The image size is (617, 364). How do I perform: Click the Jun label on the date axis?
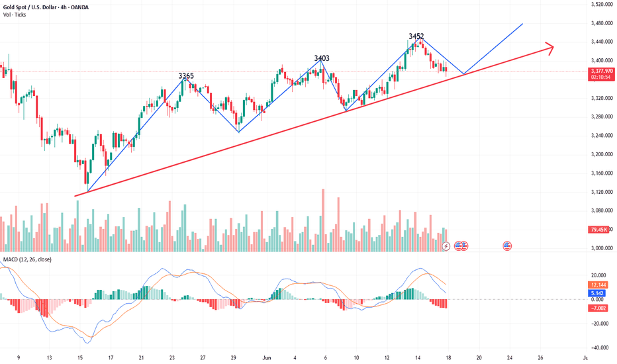tap(267, 357)
